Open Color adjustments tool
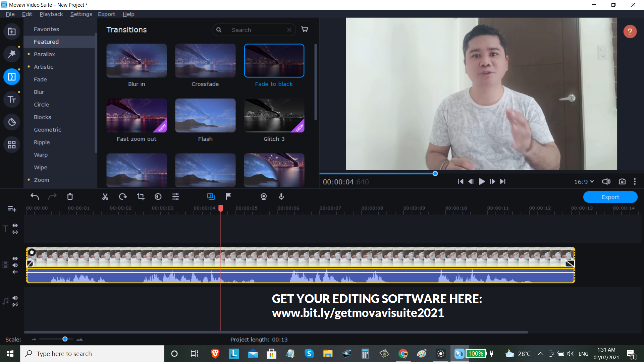This screenshot has width=644, height=362. (x=158, y=197)
